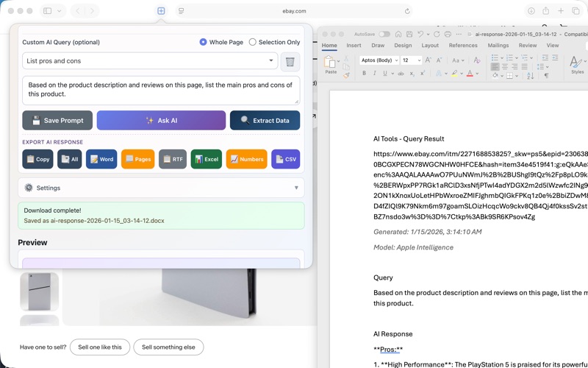The image size is (588, 368).
Task: Apply Strikethrough in Word ribbon
Action: [x=401, y=74]
